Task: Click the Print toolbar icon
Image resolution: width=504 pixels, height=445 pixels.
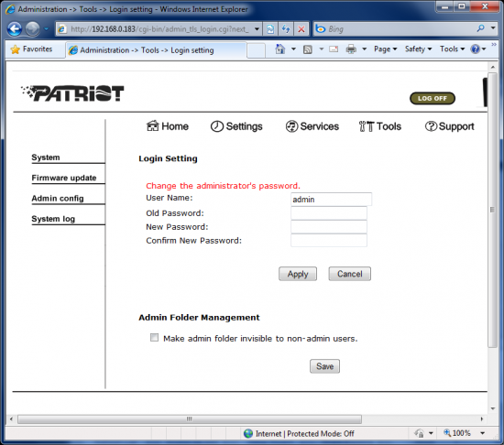Action: click(x=351, y=49)
